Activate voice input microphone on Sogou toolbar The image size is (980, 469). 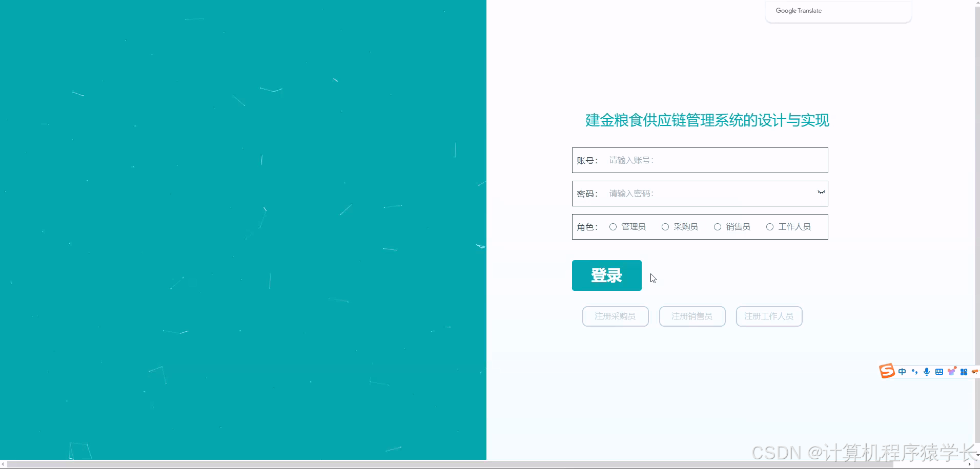927,372
